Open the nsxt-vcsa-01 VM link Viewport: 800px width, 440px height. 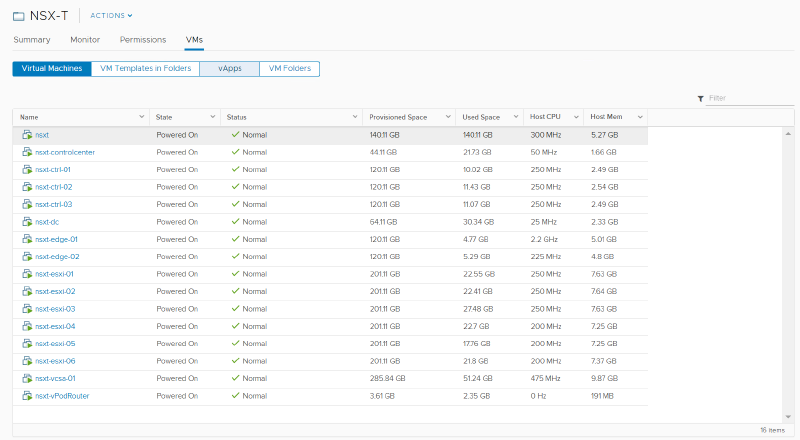point(55,378)
